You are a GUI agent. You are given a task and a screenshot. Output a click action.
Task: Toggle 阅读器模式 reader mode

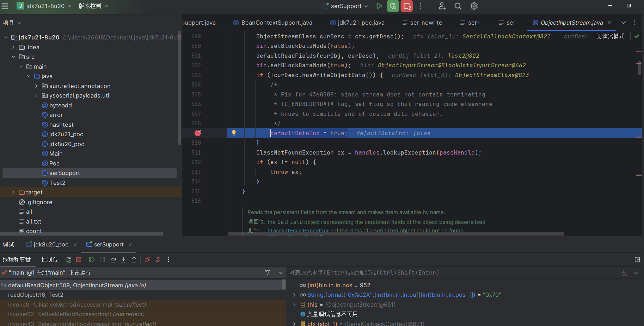(610, 36)
